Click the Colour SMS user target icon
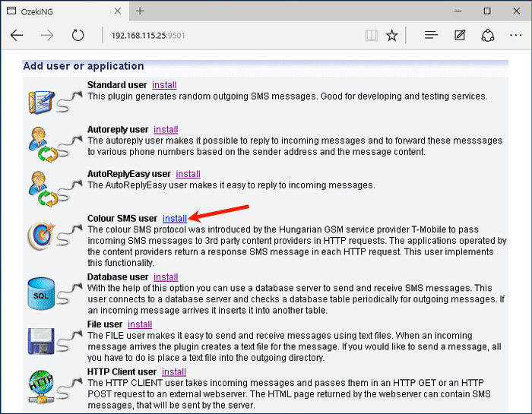 41,235
